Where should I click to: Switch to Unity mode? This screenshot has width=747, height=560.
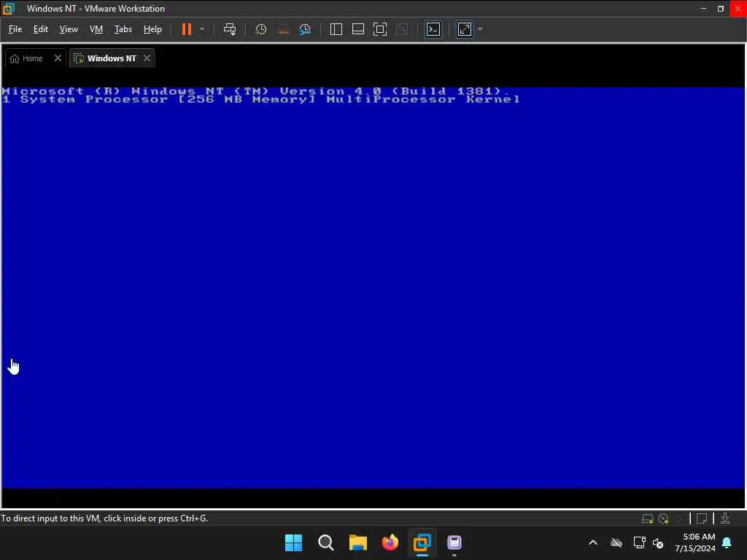pyautogui.click(x=402, y=29)
